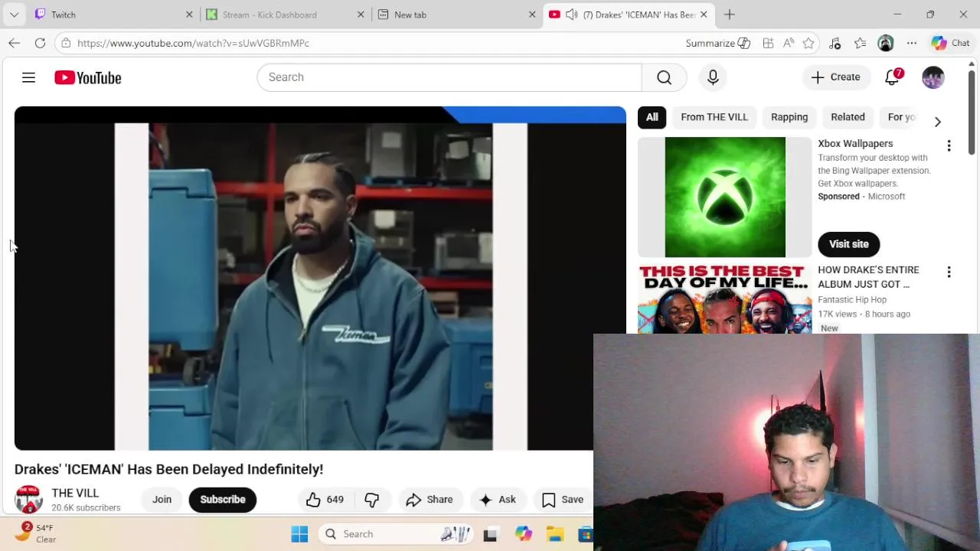Close the Twitch tab

coord(189,15)
